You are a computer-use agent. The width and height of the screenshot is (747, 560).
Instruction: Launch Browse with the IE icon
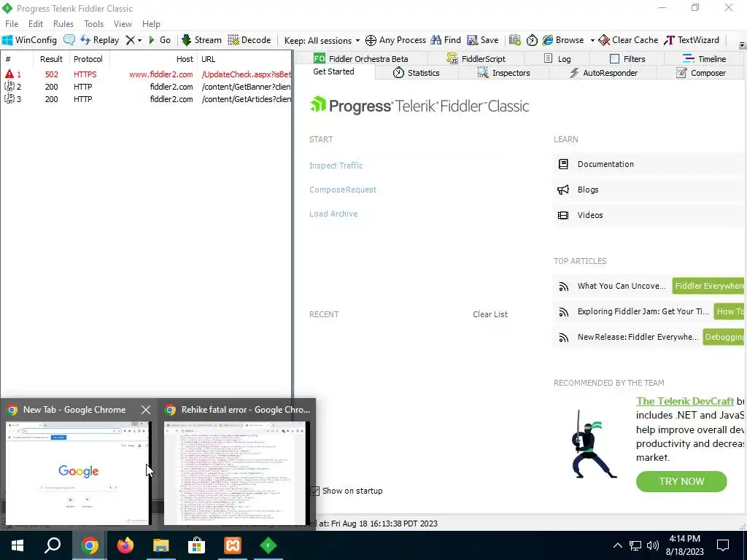(x=563, y=40)
